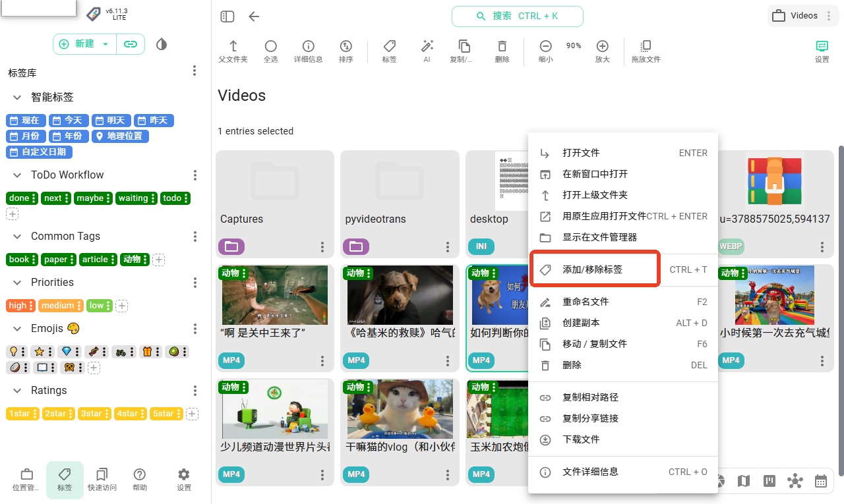Choose 下载文件 menu entry

[x=623, y=439]
